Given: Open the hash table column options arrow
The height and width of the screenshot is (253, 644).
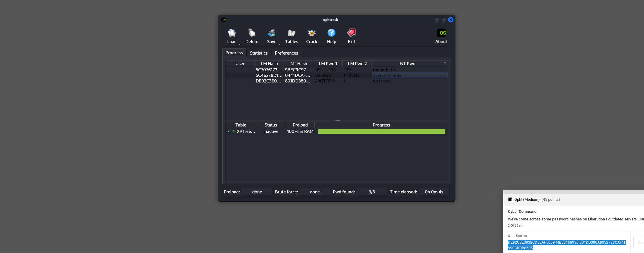Looking at the screenshot, I should [445, 63].
